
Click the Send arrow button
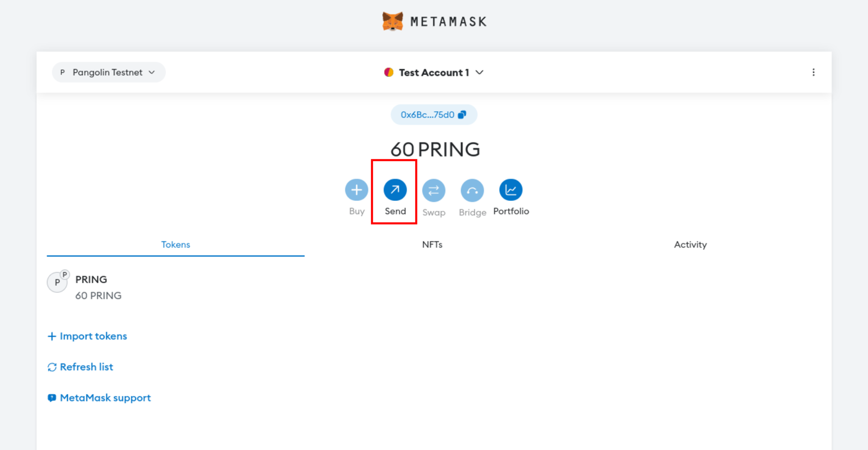coord(395,190)
